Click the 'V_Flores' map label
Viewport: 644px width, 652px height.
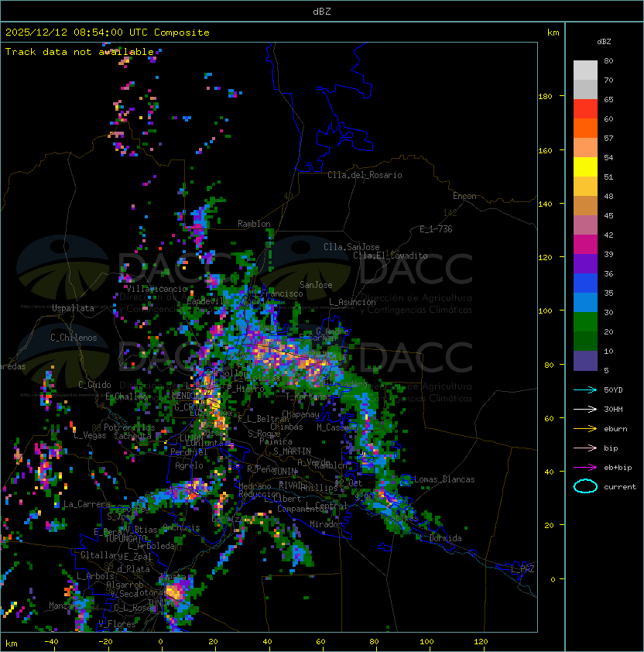(x=117, y=624)
